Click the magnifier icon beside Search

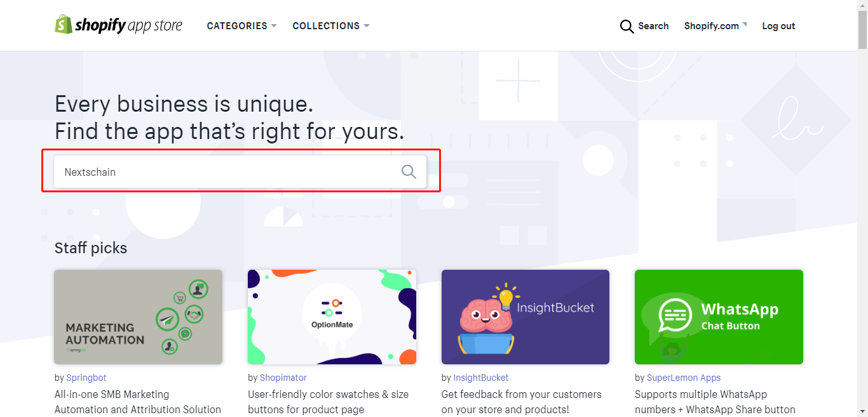pos(627,26)
